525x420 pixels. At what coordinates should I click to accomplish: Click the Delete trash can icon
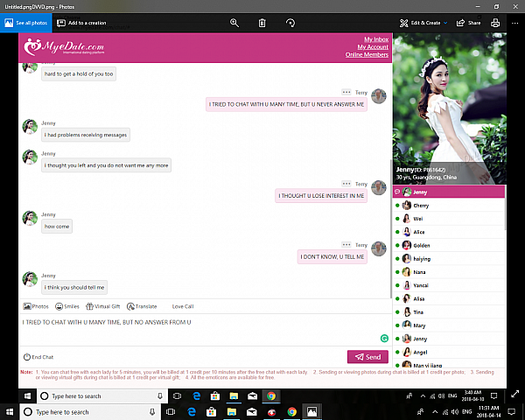(x=262, y=23)
